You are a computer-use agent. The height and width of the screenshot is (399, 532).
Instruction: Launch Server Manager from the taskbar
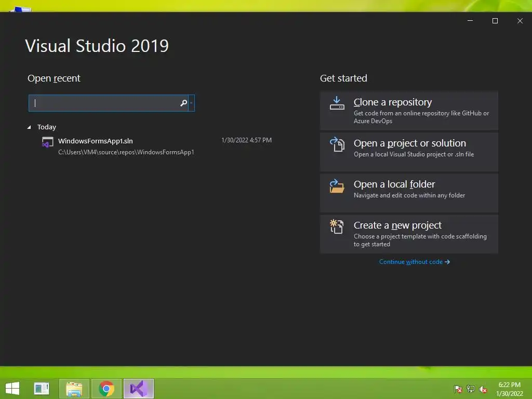tap(42, 389)
